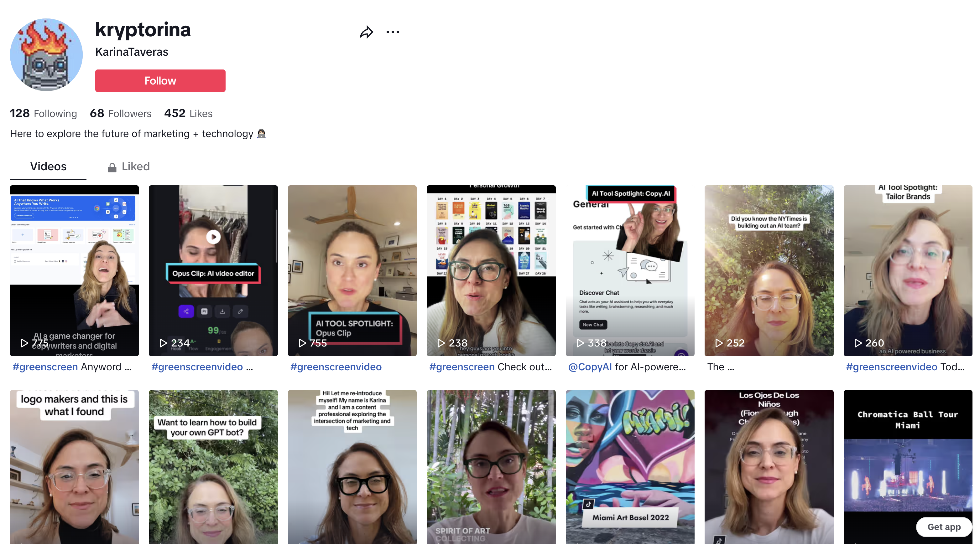Click play icon on the 775-views video
980x544 pixels.
click(x=24, y=343)
